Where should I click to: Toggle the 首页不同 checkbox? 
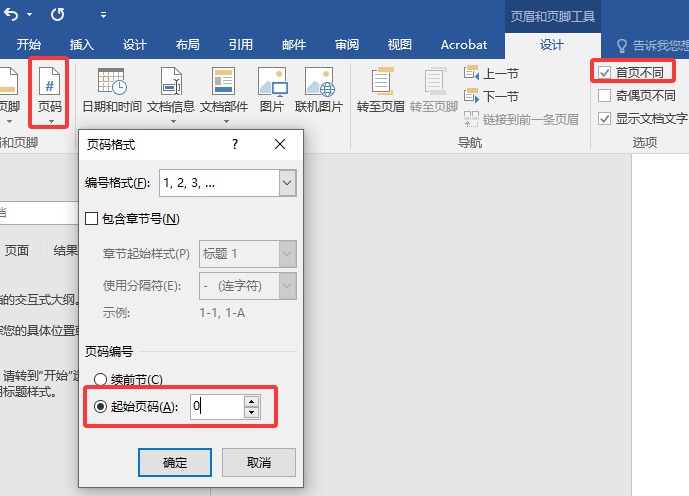(x=604, y=73)
